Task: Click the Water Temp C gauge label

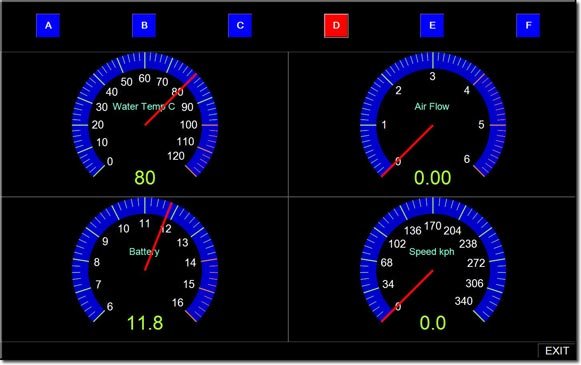Action: [144, 107]
